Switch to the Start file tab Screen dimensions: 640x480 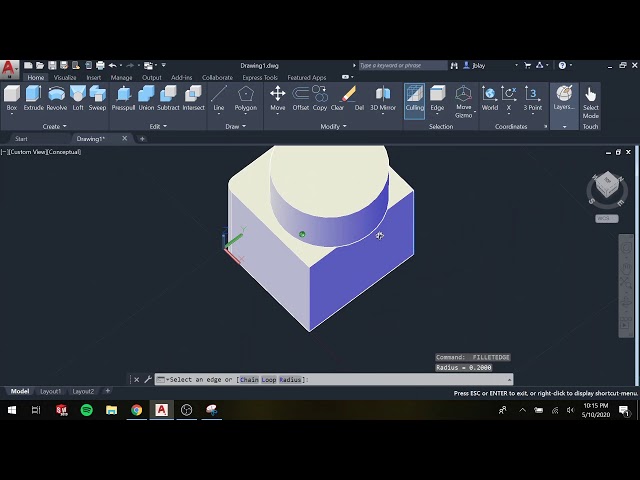tap(21, 139)
